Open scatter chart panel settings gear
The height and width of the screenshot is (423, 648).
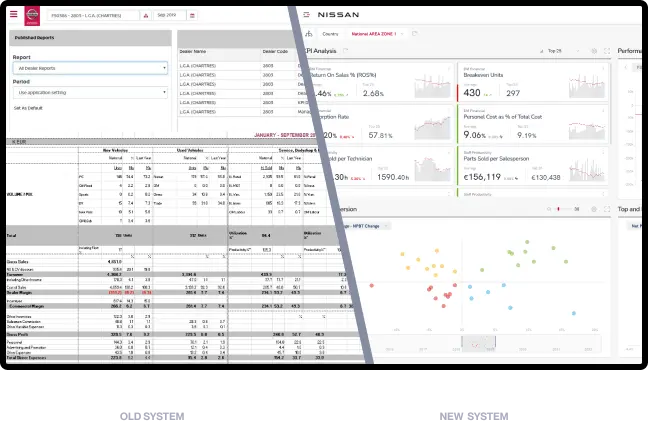[x=594, y=209]
